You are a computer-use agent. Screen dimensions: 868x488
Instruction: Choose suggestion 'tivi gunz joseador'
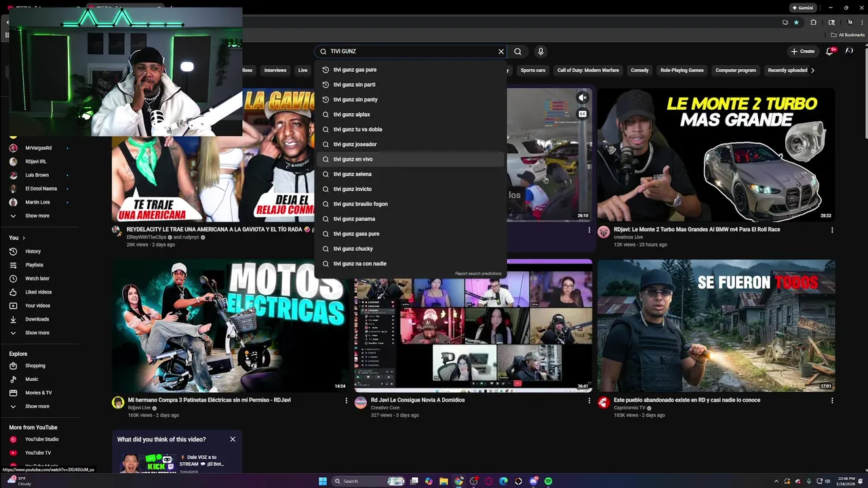[411, 144]
